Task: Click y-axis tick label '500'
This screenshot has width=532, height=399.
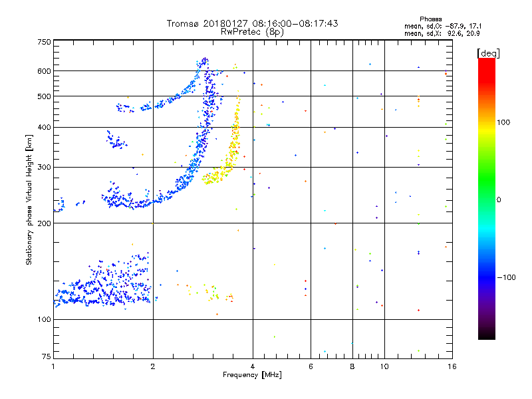Action: [44, 96]
